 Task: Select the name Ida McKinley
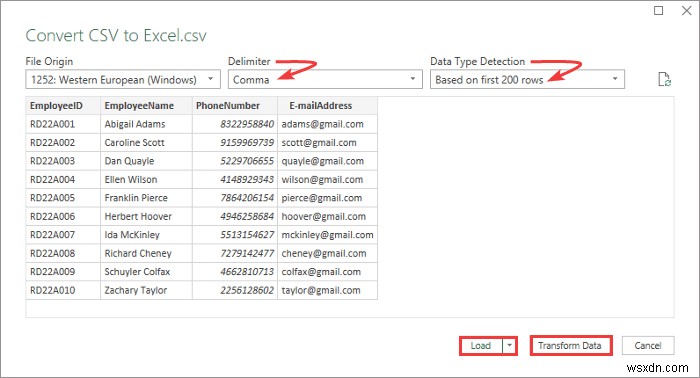(x=132, y=235)
